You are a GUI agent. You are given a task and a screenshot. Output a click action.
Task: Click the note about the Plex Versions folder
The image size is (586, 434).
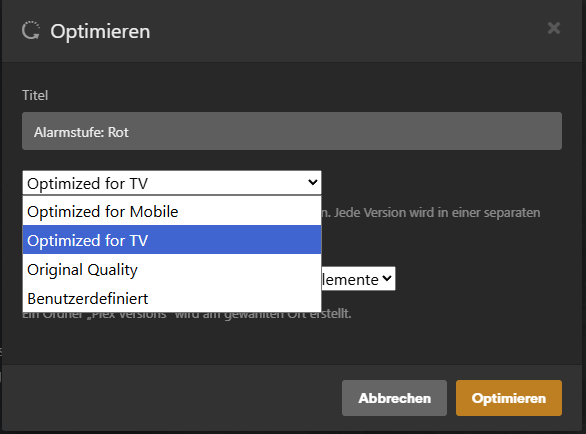click(187, 315)
